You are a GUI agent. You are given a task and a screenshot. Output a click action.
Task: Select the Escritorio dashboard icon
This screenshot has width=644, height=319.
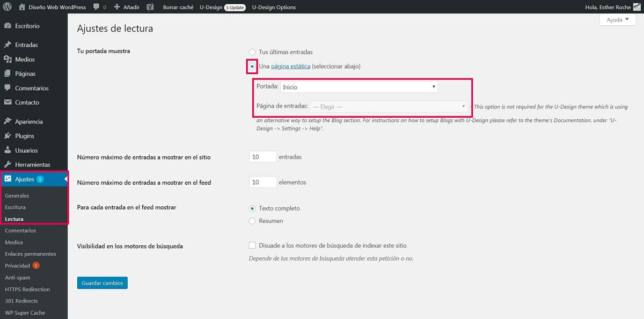(9, 25)
